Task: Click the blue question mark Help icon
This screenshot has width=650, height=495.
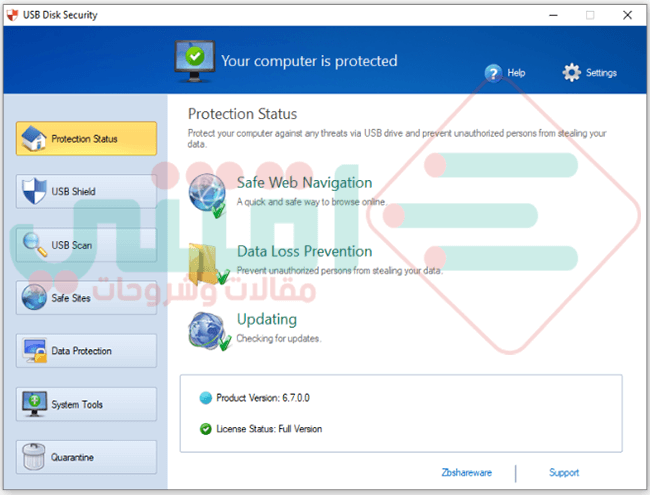Action: [493, 73]
